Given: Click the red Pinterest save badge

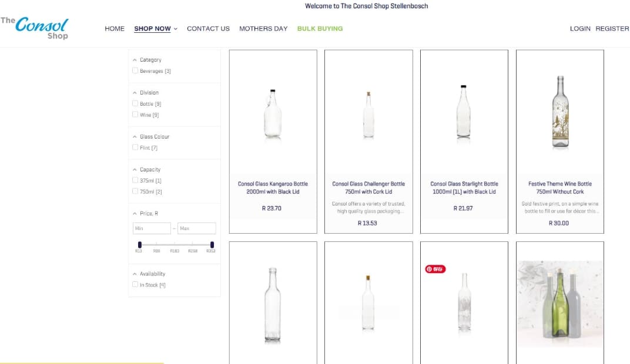Looking at the screenshot, I should pos(435,269).
